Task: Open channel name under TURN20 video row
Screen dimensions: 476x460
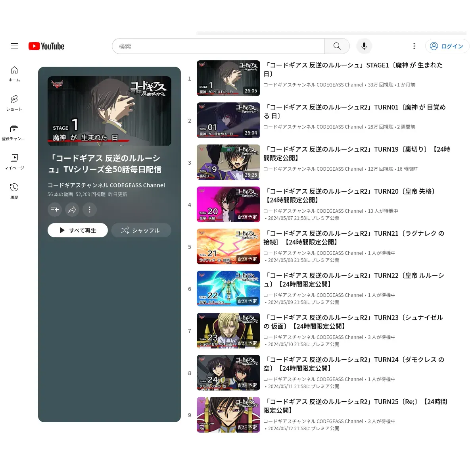Action: 313,211
